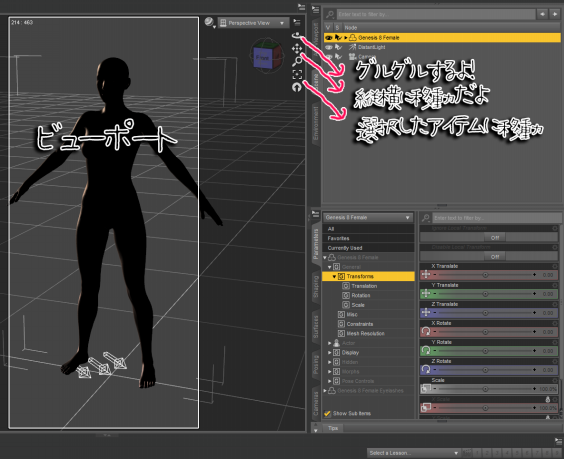Toggle visibility eye for Camera node
The image size is (564, 459).
pyautogui.click(x=329, y=56)
